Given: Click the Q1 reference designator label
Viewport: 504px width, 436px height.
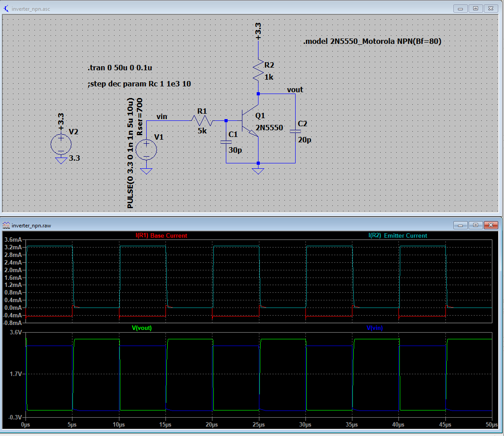Looking at the screenshot, I should pyautogui.click(x=260, y=116).
